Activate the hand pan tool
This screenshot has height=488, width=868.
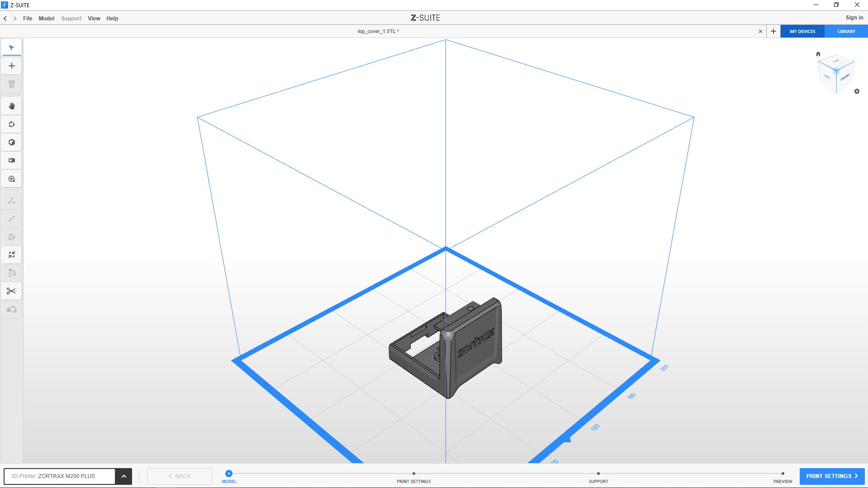tap(12, 106)
